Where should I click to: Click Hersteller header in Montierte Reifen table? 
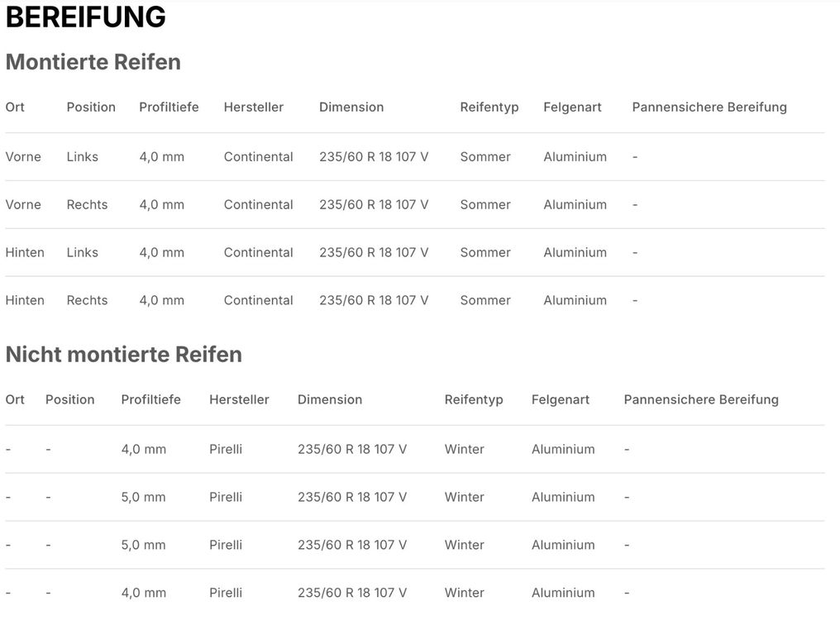253,107
